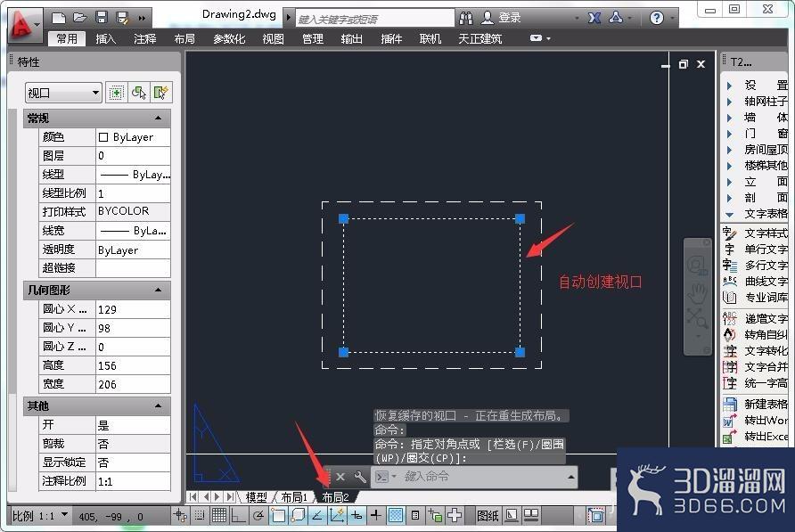Click the maximize viewport icon in status bar
Viewport: 795px width, 532px height.
596,516
